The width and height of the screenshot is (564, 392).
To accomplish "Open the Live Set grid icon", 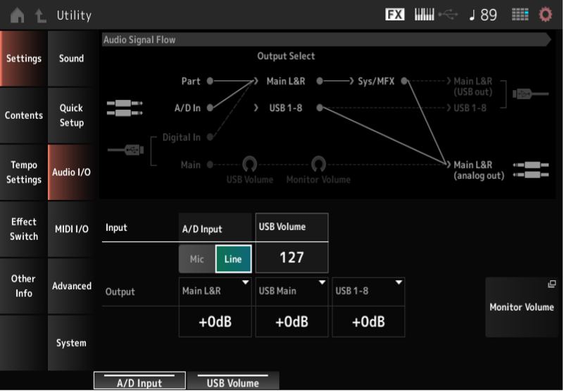I will [520, 15].
